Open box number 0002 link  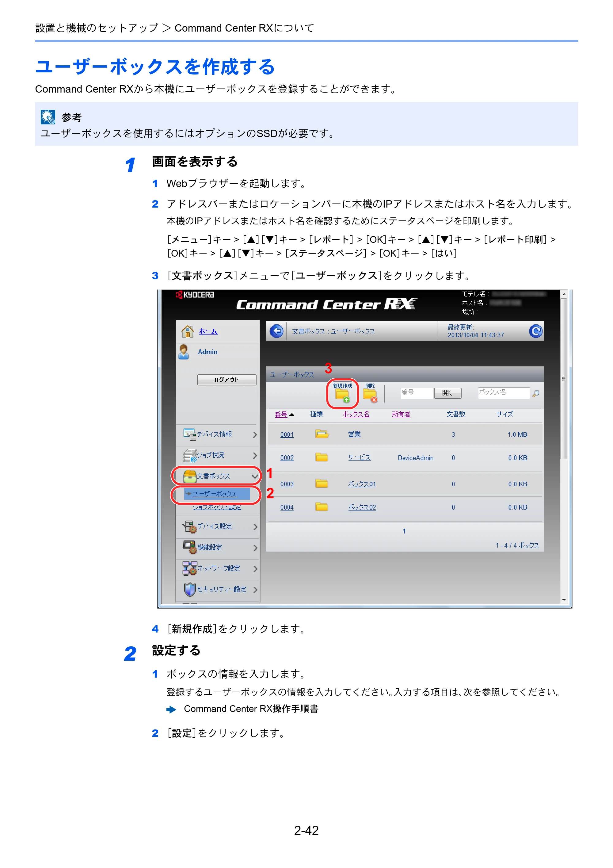[287, 458]
